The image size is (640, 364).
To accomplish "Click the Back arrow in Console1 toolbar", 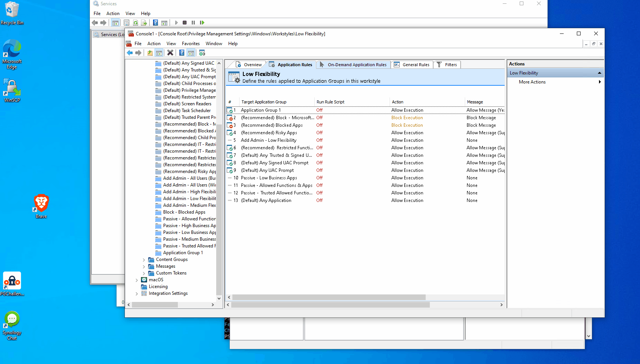I will pyautogui.click(x=130, y=53).
